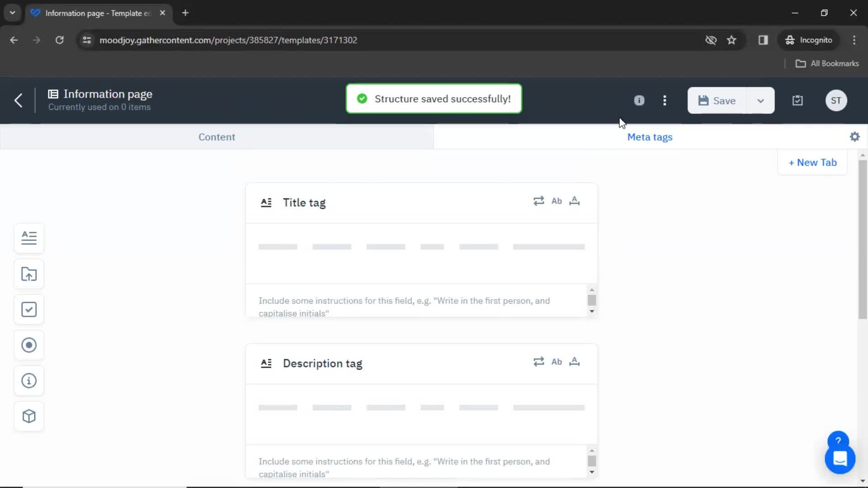The height and width of the screenshot is (488, 868).
Task: Click the Save button
Action: pyautogui.click(x=717, y=100)
